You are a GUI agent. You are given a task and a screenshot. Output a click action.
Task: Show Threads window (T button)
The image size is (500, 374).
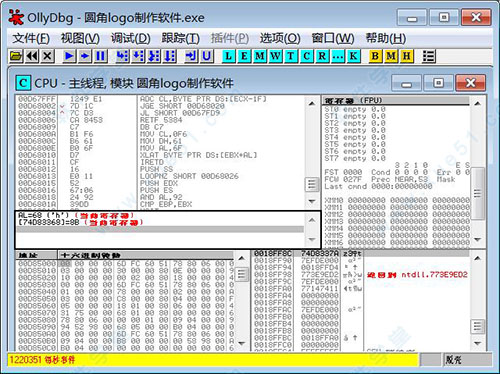[x=291, y=56]
